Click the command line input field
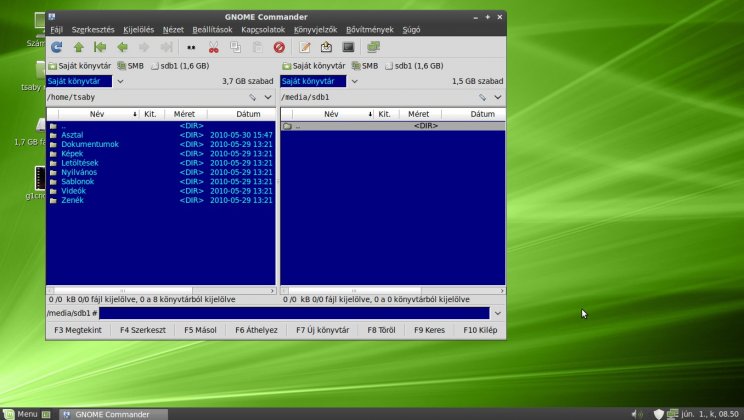The width and height of the screenshot is (744, 420). [294, 313]
